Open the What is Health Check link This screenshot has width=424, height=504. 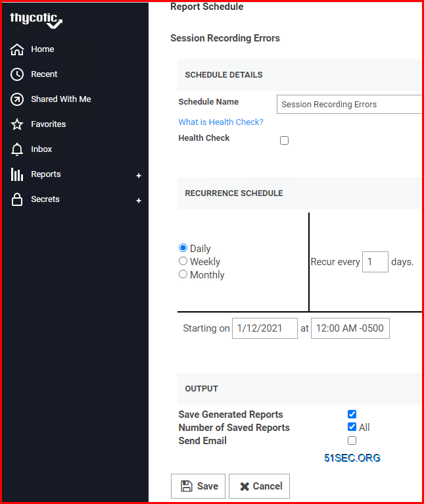click(x=221, y=122)
